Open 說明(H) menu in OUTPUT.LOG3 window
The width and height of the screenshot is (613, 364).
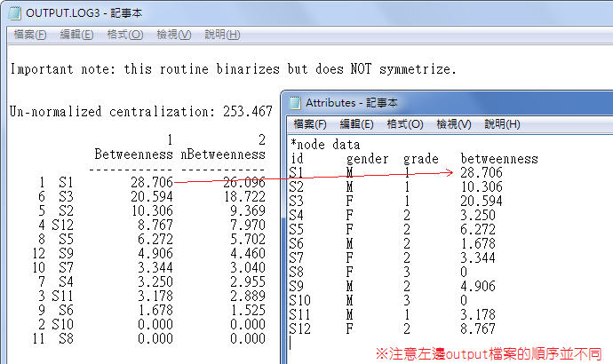tap(222, 35)
